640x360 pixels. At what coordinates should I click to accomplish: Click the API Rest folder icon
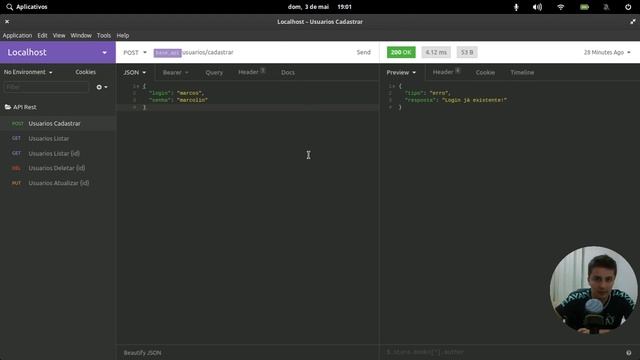pyautogui.click(x=8, y=107)
